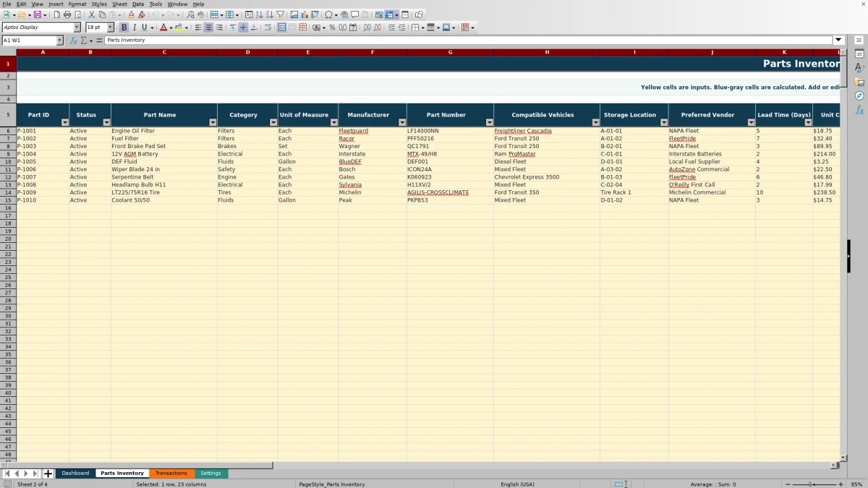
Task: Switch to the Dashboard sheet tab
Action: point(75,474)
